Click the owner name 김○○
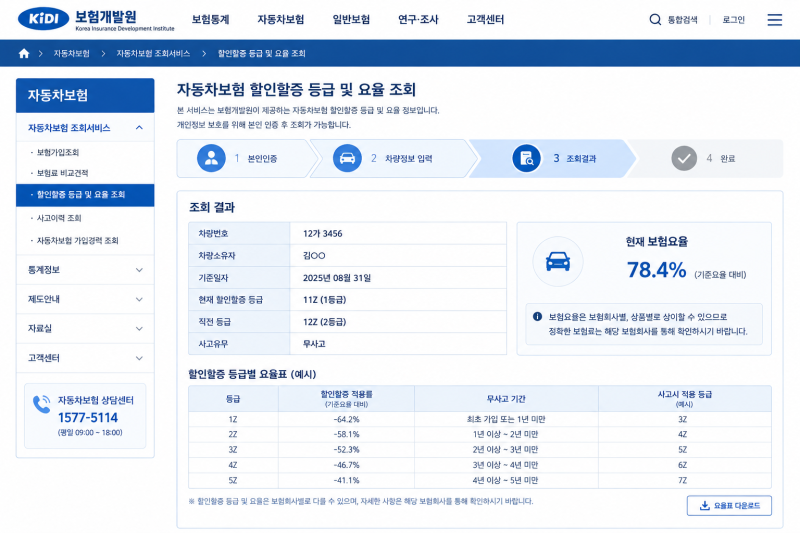The width and height of the screenshot is (800, 533). coord(314,256)
